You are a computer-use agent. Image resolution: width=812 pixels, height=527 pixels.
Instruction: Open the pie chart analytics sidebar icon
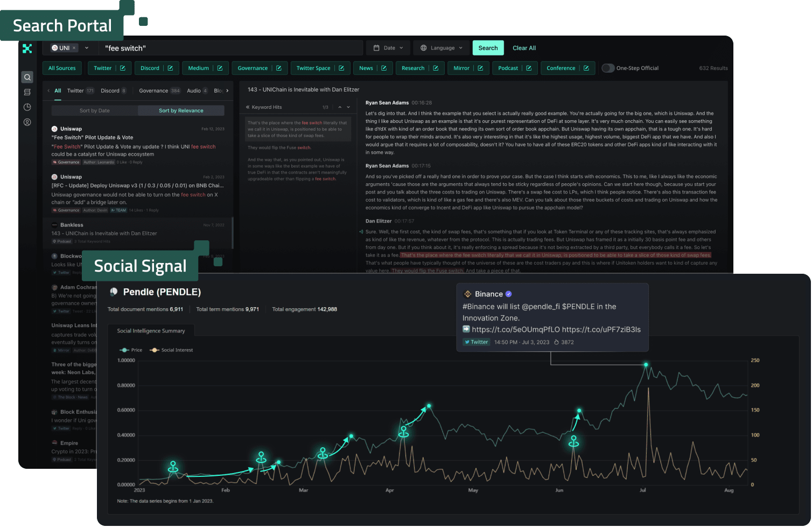tap(27, 107)
